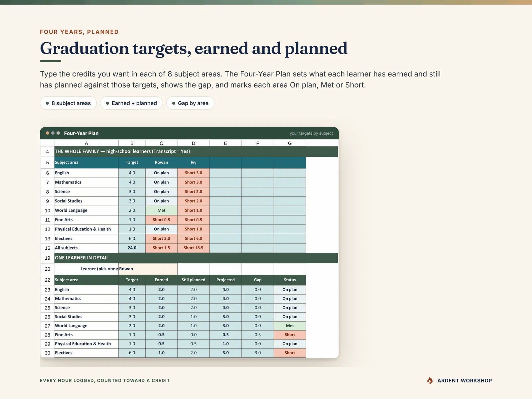Click the Electives gap 3.0 cell in row 30
The width and height of the screenshot is (532, 399).
pyautogui.click(x=258, y=353)
